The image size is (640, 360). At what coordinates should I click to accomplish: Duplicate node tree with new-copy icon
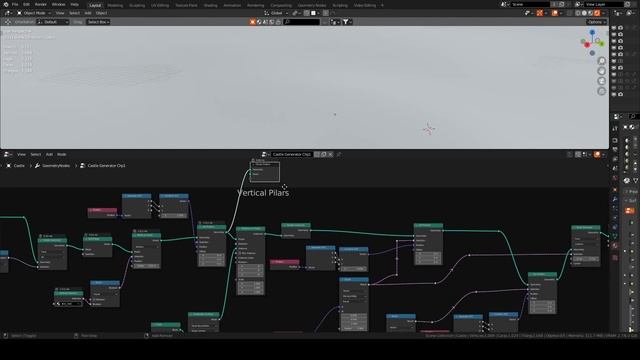point(324,154)
